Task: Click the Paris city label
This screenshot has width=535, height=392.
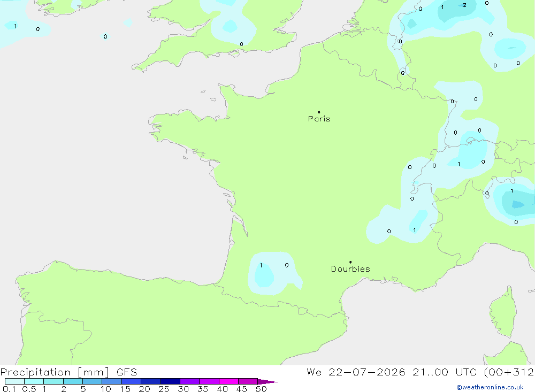Action: pyautogui.click(x=319, y=119)
